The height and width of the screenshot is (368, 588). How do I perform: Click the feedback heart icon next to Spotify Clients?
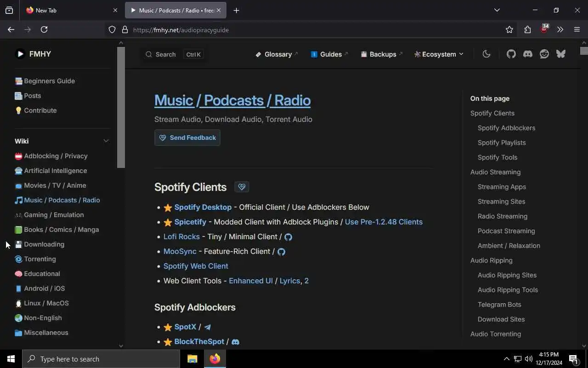pyautogui.click(x=242, y=187)
